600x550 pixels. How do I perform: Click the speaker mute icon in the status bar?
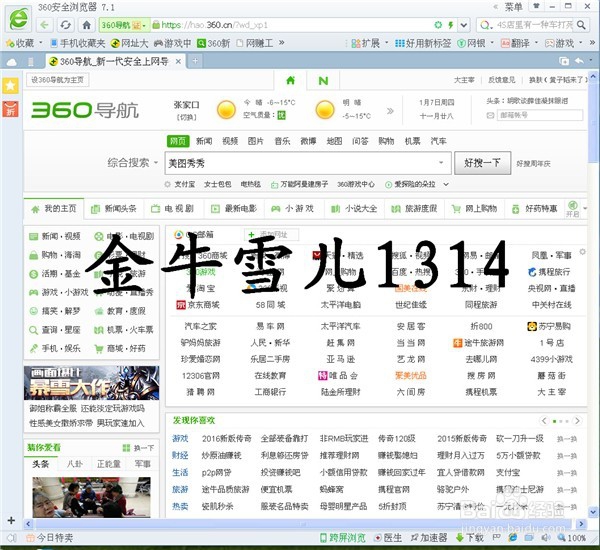coord(545,538)
